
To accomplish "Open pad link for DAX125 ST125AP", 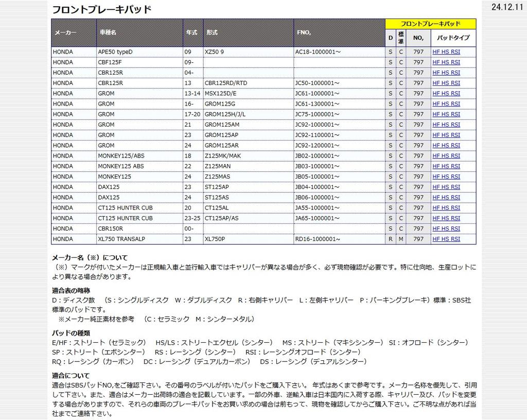I will [x=446, y=187].
